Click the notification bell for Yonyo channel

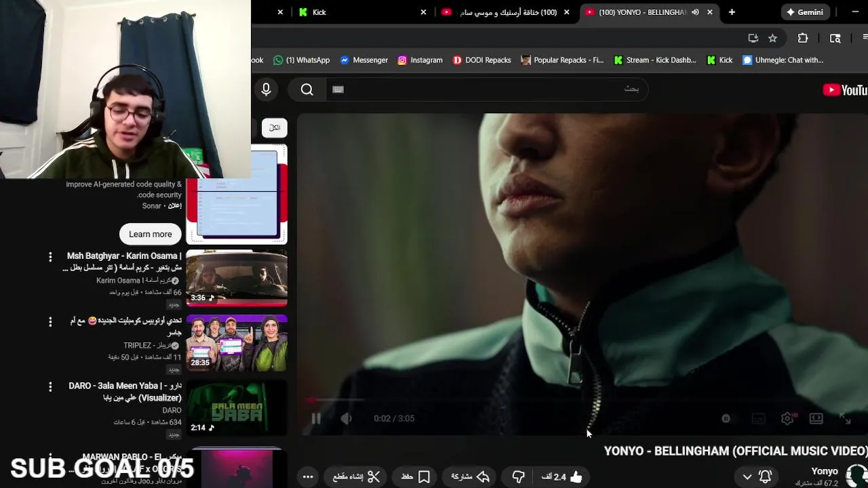(x=765, y=477)
